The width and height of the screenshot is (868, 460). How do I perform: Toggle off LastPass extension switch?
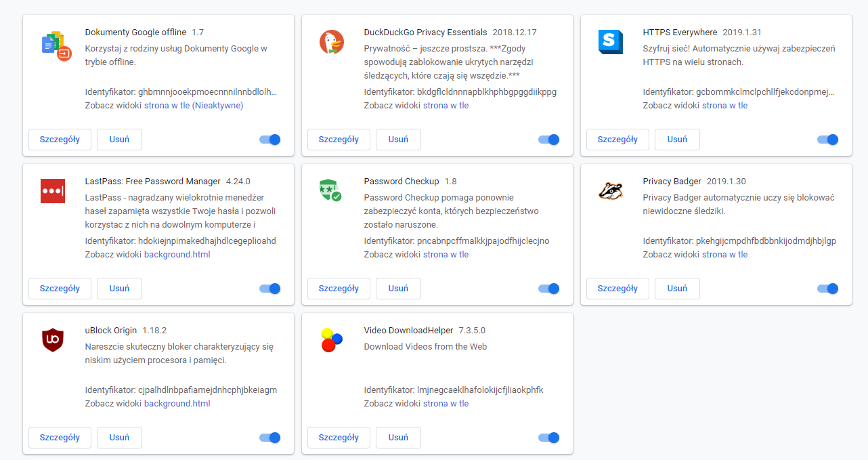(270, 289)
